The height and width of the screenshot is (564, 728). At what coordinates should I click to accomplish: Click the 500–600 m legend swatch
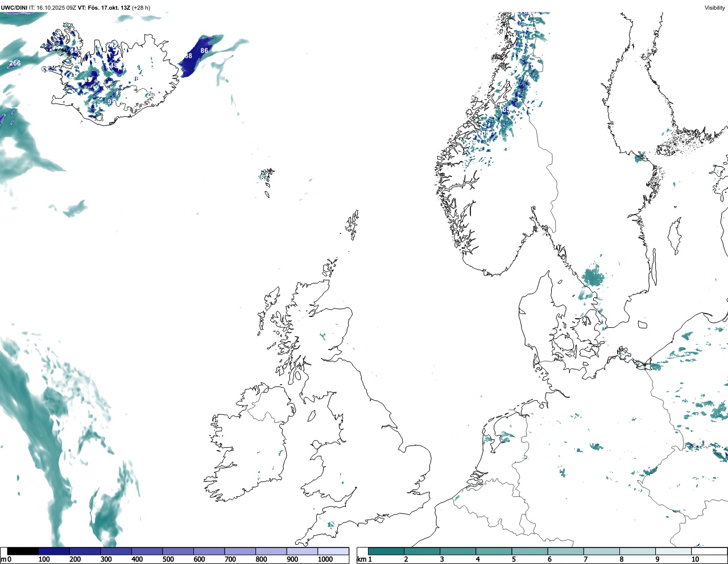[178, 551]
